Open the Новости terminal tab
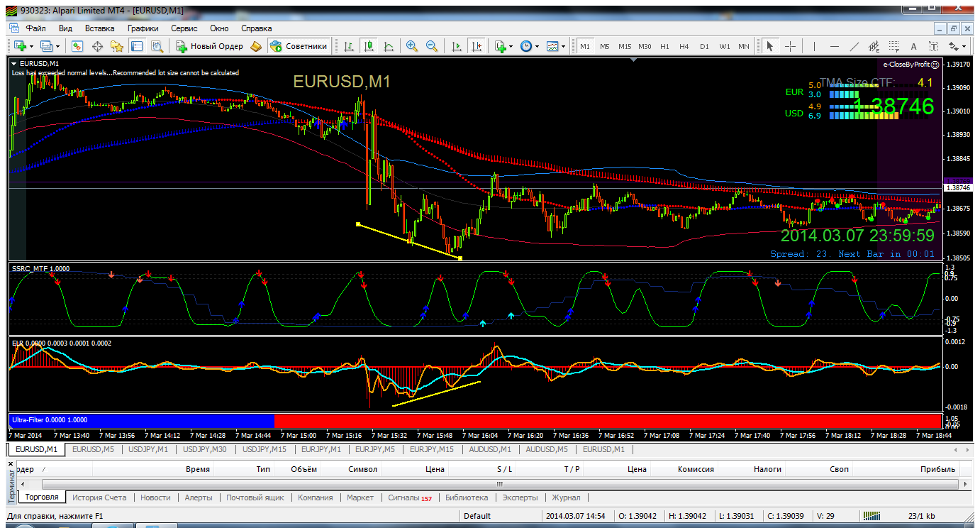The height and width of the screenshot is (528, 980). click(x=155, y=497)
